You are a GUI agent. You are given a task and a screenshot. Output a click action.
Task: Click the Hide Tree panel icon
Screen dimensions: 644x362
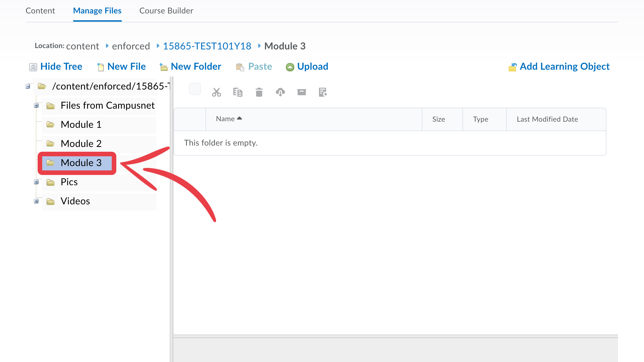(x=33, y=67)
